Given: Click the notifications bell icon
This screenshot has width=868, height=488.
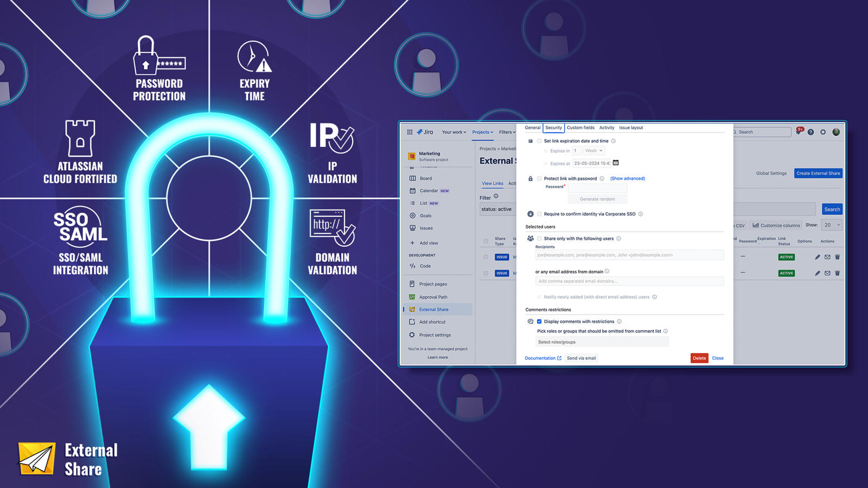Looking at the screenshot, I should pos(797,132).
